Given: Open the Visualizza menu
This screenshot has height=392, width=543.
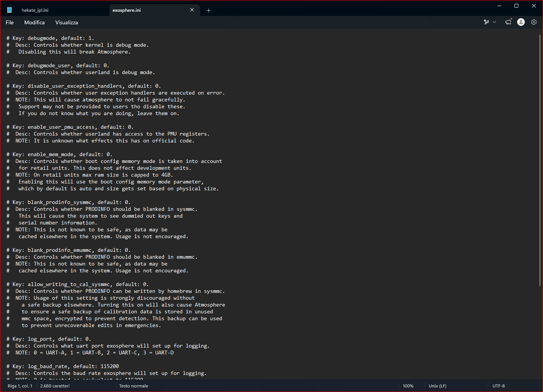Looking at the screenshot, I should pos(67,22).
